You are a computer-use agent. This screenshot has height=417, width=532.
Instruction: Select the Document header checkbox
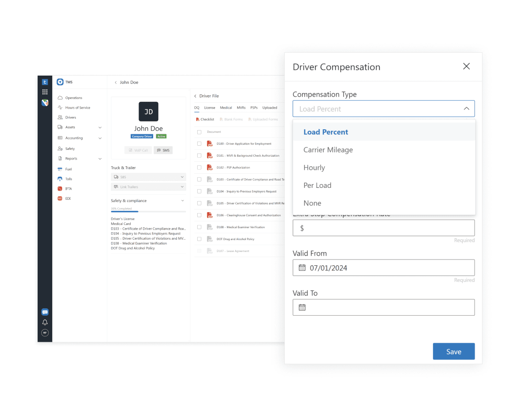pyautogui.click(x=199, y=132)
